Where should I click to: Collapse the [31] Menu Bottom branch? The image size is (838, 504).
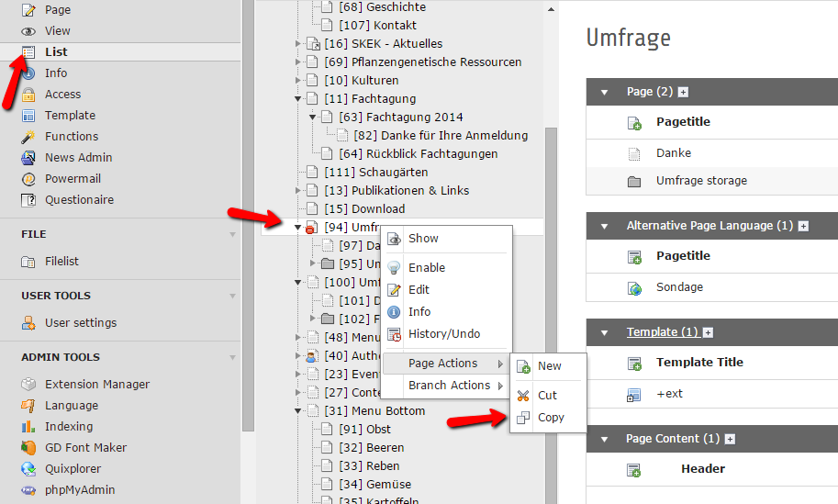(x=298, y=411)
